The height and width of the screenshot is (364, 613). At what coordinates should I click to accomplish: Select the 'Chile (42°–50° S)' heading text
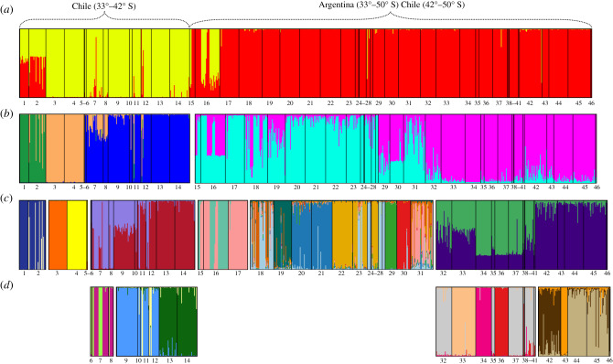pos(433,5)
